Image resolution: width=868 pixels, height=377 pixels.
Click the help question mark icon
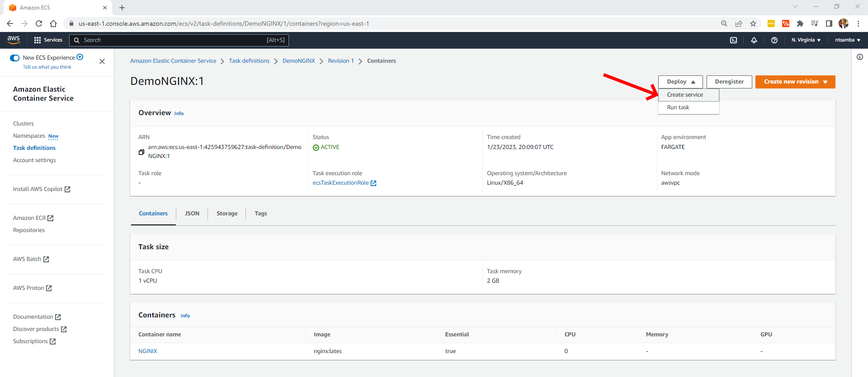(774, 40)
